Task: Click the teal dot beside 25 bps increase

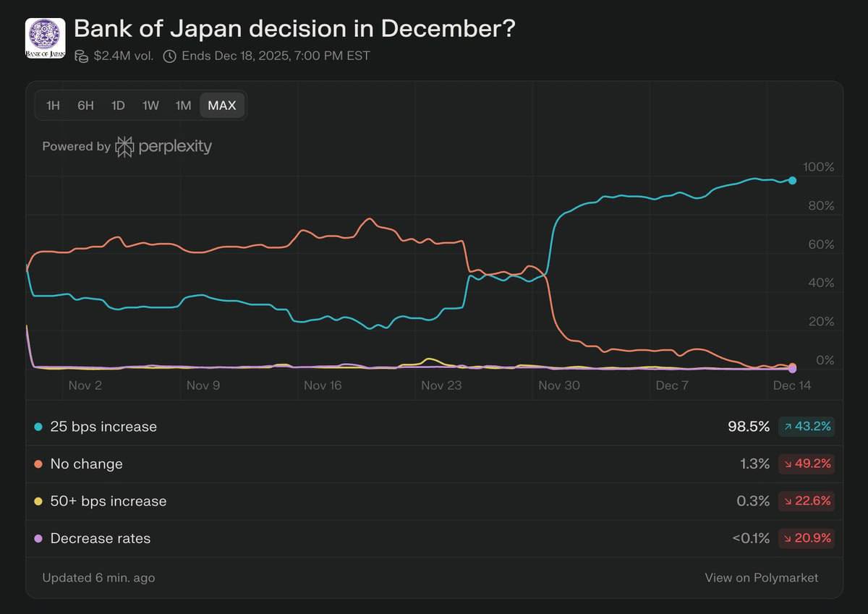Action: 38,426
